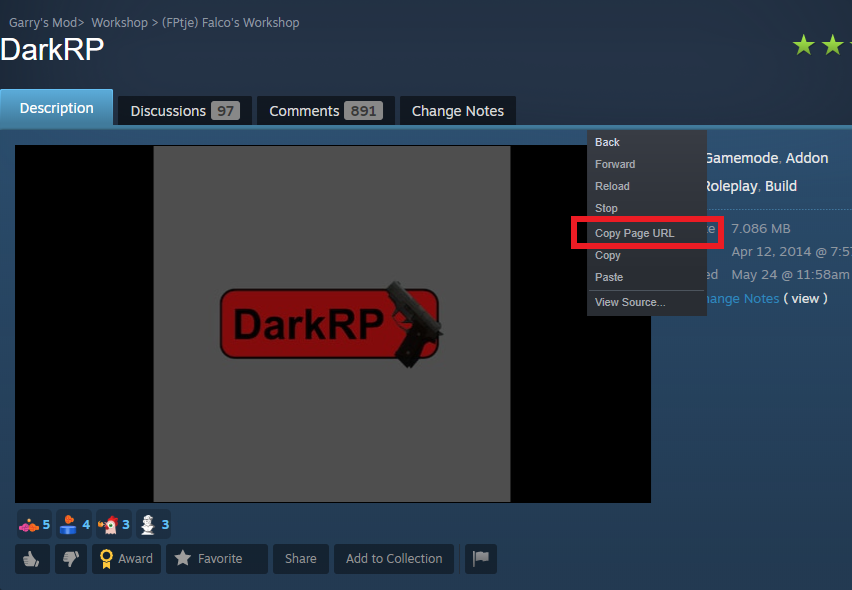Screen dimensions: 852x590
Task: Click the chicken award reaction icon
Action: click(108, 524)
